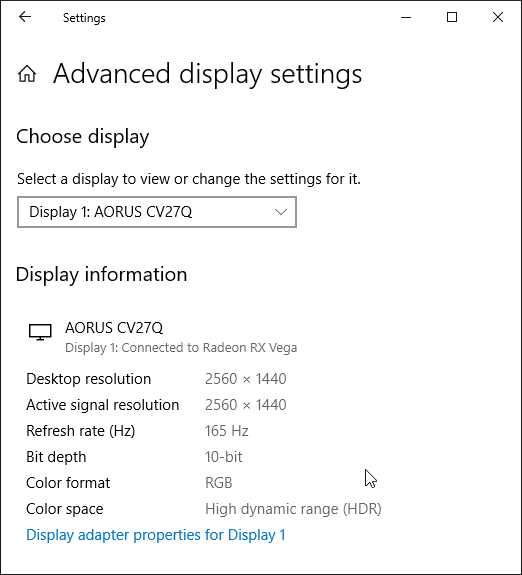Click the Settings title text in title bar
This screenshot has height=575, width=522.
coord(84,18)
